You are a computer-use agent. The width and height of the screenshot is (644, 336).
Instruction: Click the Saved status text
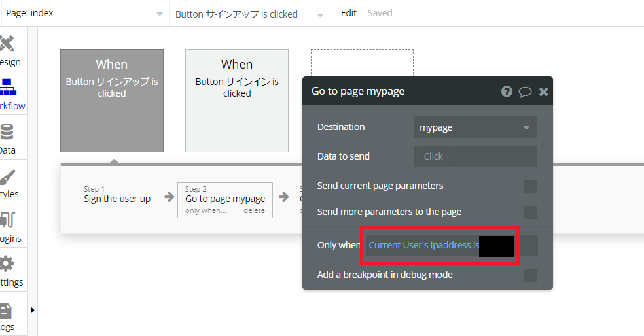coord(380,13)
